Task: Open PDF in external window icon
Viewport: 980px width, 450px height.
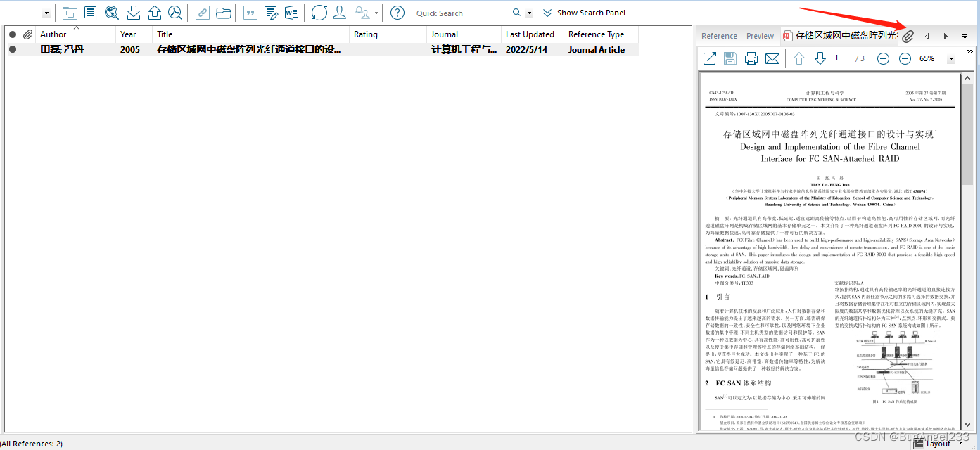Action: pos(710,58)
